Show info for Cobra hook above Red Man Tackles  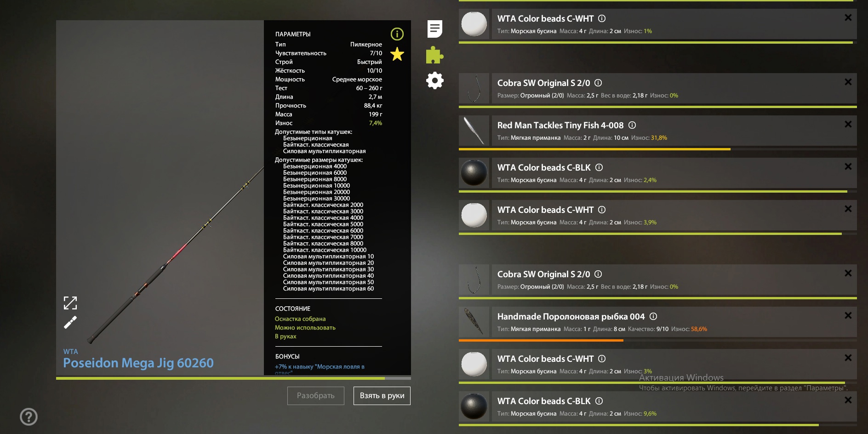click(598, 83)
